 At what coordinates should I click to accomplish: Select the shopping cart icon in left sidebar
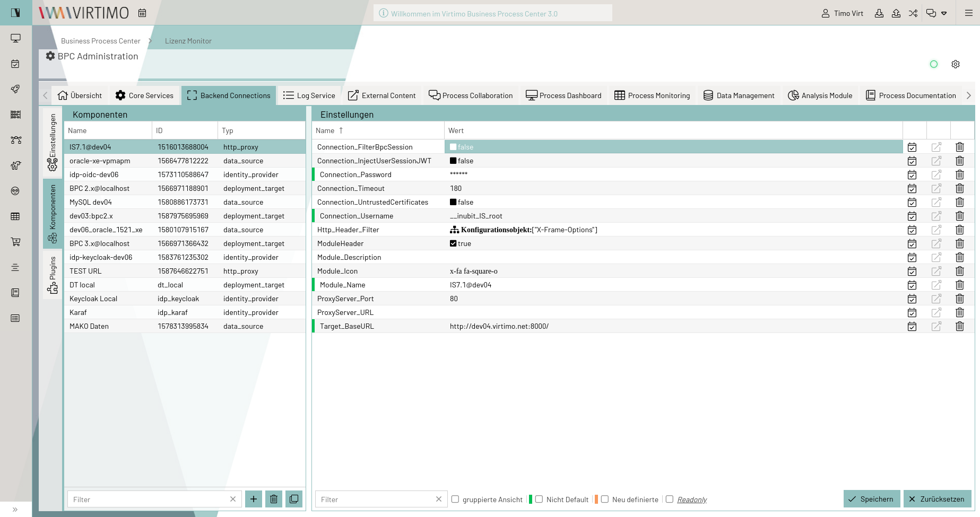(x=15, y=242)
